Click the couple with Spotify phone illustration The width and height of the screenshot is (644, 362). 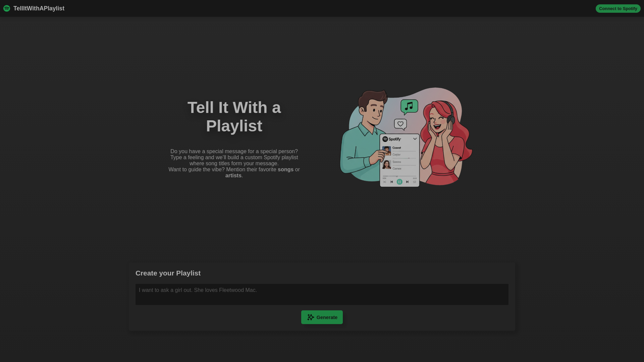[x=406, y=137]
